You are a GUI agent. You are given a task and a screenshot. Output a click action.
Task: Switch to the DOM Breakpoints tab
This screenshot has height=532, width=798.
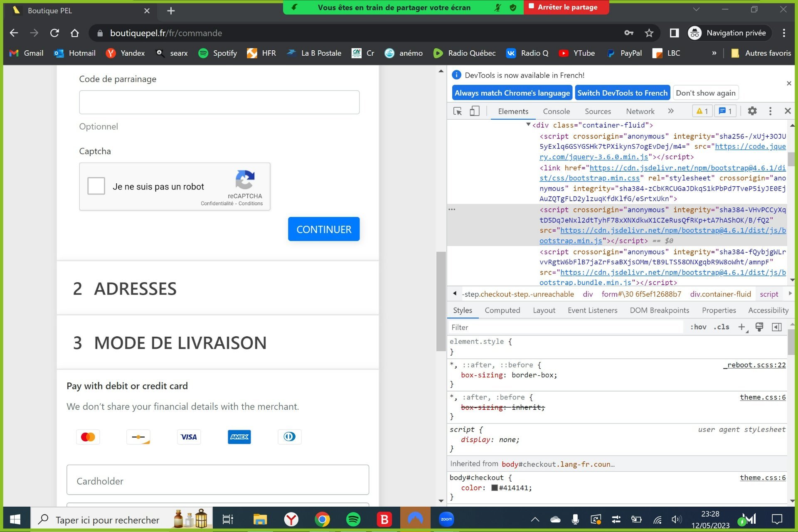point(659,310)
